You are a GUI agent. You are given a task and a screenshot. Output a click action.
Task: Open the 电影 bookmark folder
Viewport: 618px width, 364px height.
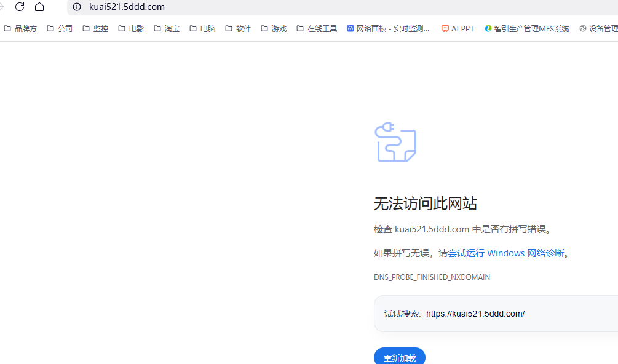pyautogui.click(x=131, y=29)
